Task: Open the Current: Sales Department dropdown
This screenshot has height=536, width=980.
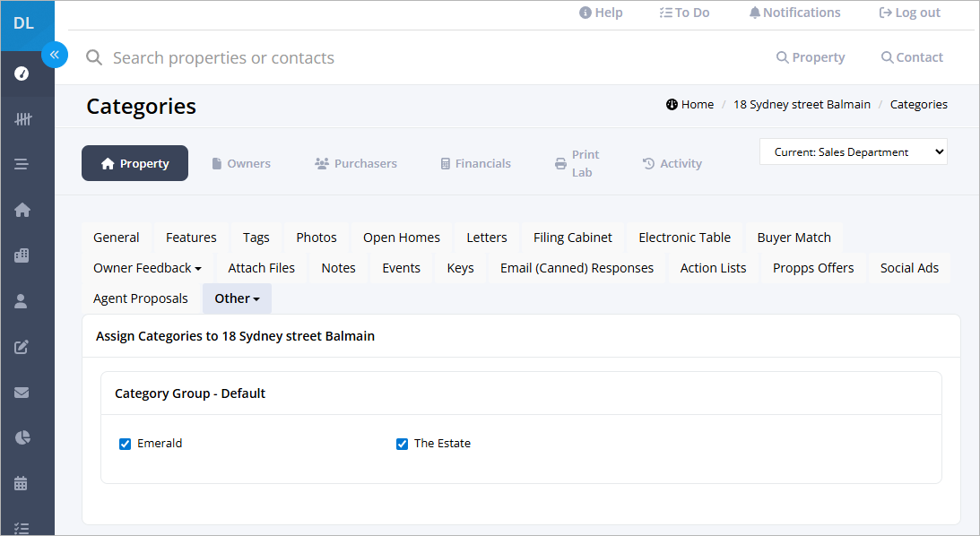Action: pos(853,151)
